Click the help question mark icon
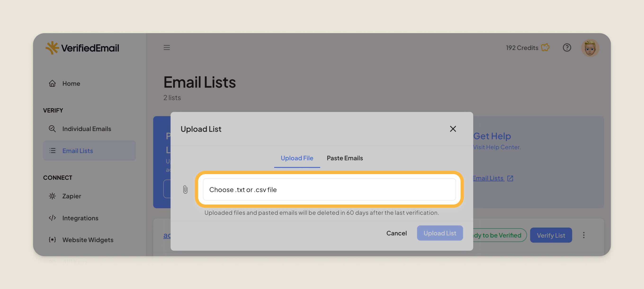This screenshot has height=289, width=644. (x=567, y=48)
